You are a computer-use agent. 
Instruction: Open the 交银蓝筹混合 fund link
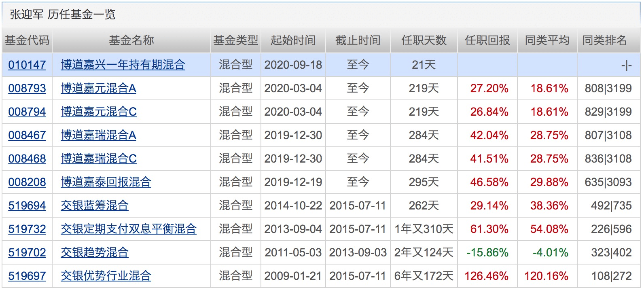(x=95, y=205)
